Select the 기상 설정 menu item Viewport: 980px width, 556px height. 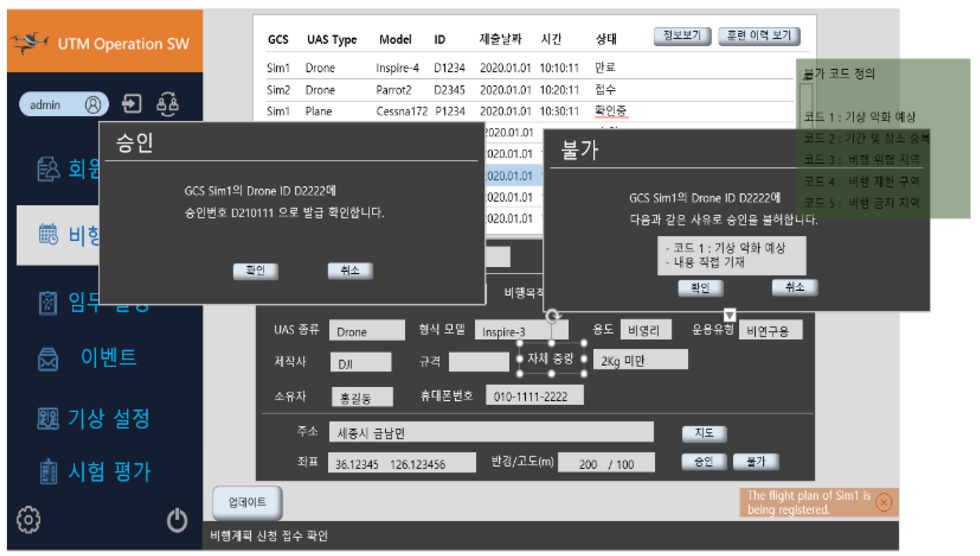tap(109, 419)
